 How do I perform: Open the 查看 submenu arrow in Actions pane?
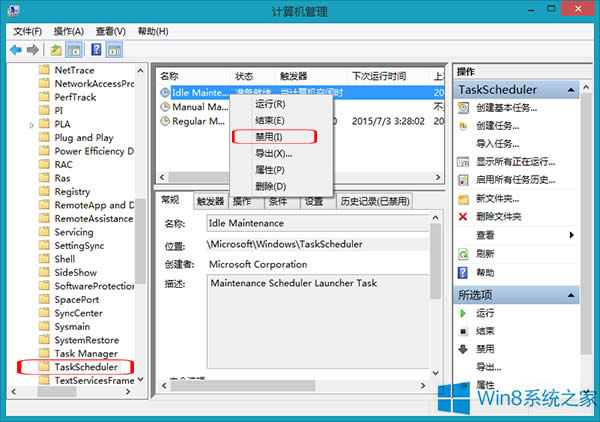572,235
